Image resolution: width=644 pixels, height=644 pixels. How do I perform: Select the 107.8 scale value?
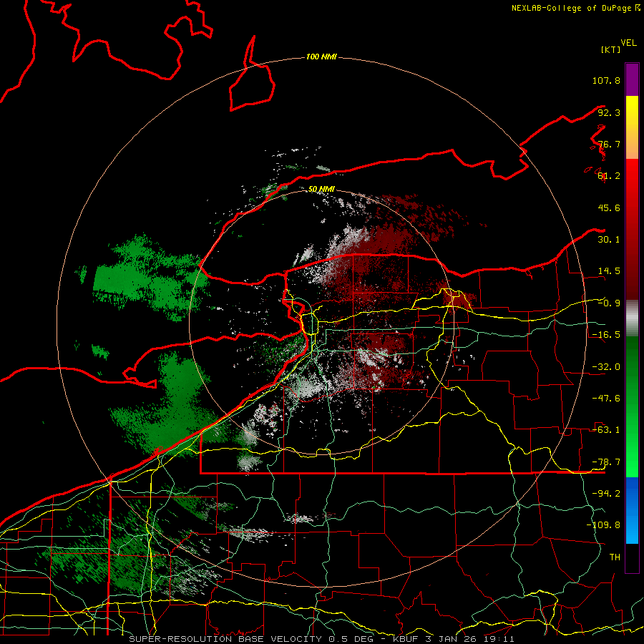tap(606, 80)
